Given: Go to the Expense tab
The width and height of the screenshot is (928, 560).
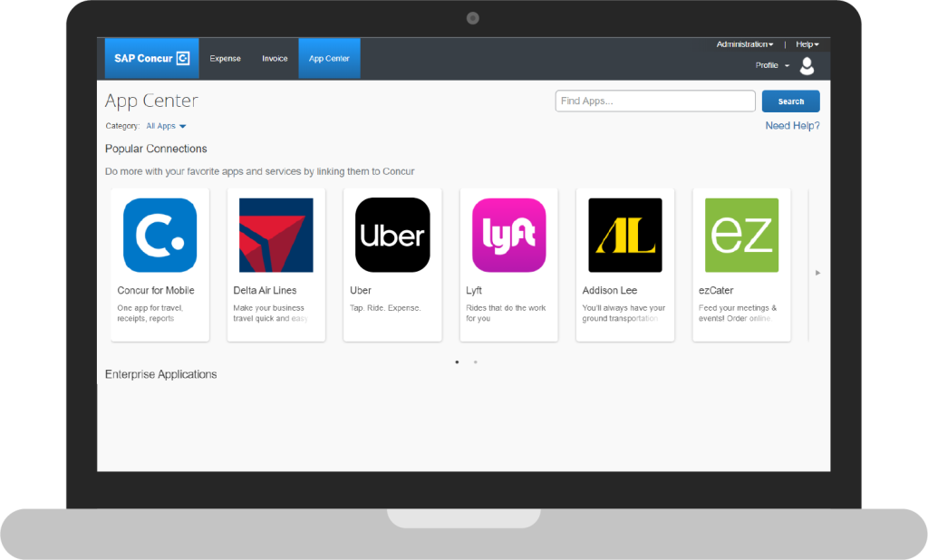Looking at the screenshot, I should (225, 59).
